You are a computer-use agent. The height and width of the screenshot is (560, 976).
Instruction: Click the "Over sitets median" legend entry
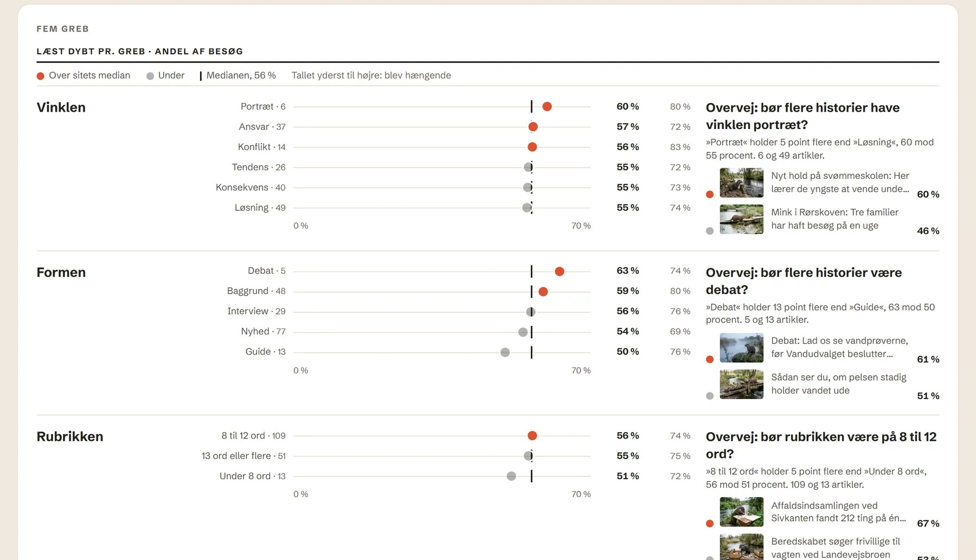pyautogui.click(x=84, y=75)
